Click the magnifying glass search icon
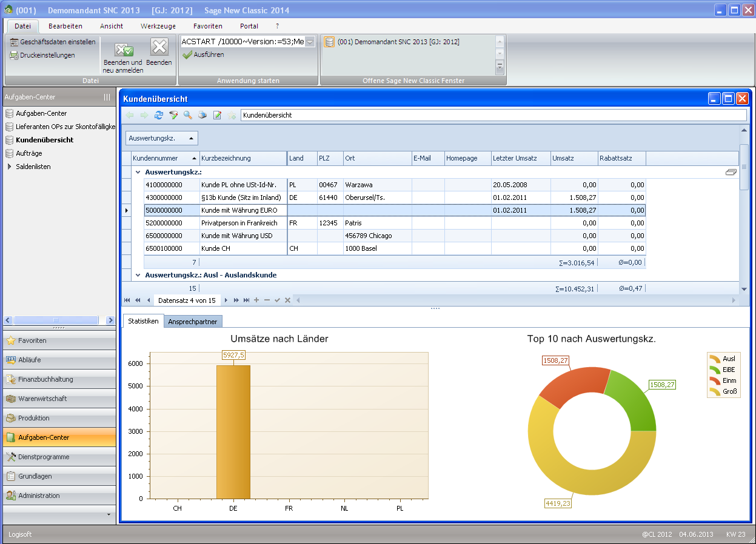The height and width of the screenshot is (544, 756). point(188,115)
